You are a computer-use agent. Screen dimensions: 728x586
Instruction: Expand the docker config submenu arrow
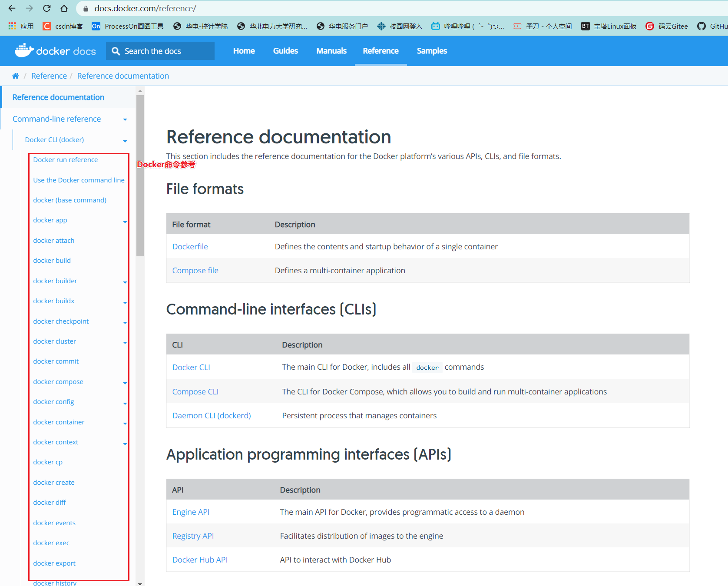(x=125, y=403)
